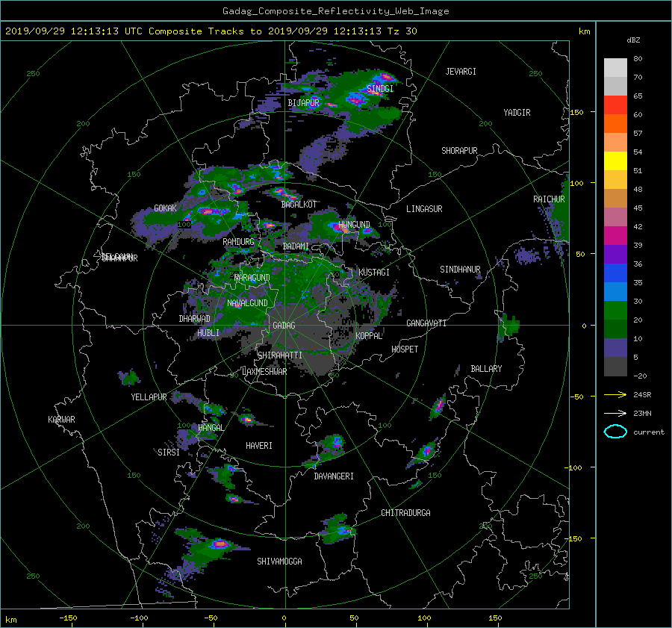Click the CHITRADURGA city label
Image resolution: width=672 pixels, height=628 pixels.
pyautogui.click(x=405, y=513)
